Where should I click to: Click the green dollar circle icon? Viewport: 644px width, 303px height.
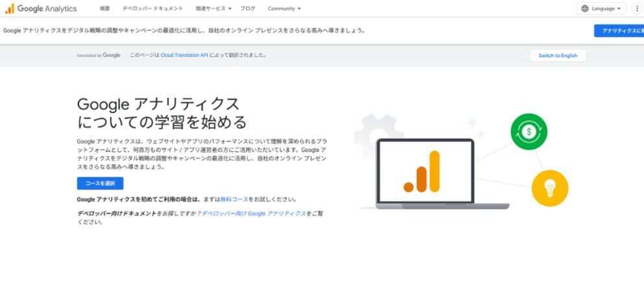tap(528, 132)
